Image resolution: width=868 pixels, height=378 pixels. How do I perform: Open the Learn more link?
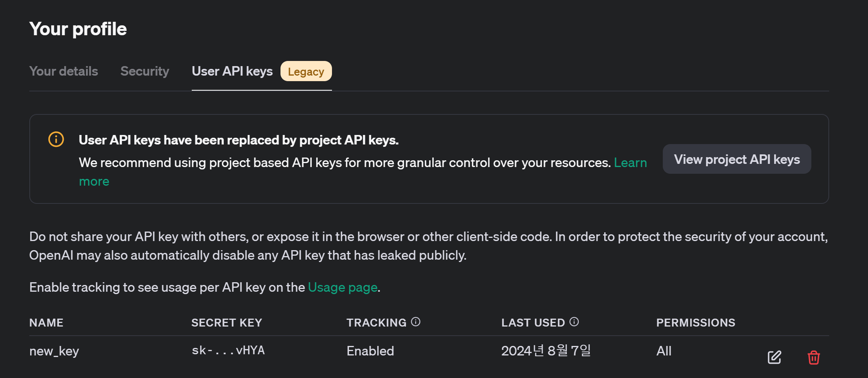point(630,163)
